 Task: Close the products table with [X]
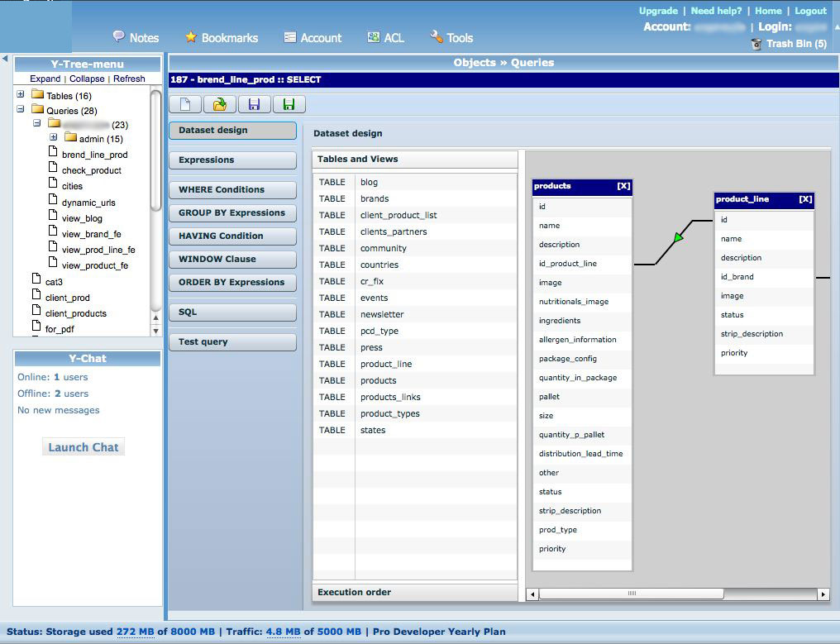[623, 186]
